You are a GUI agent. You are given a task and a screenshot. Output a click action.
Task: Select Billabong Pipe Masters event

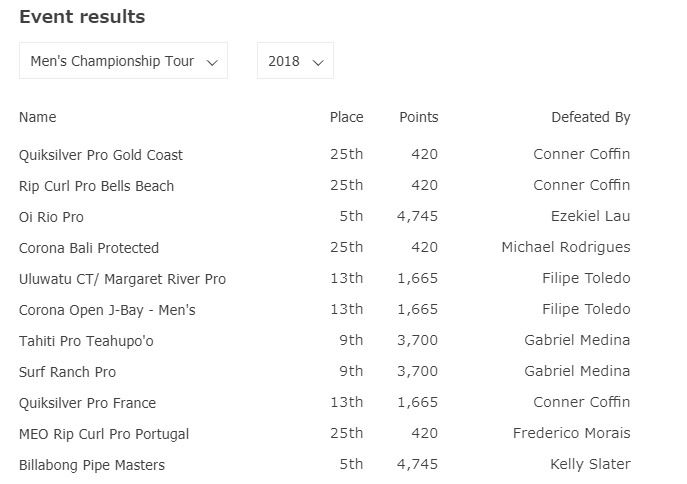click(92, 465)
